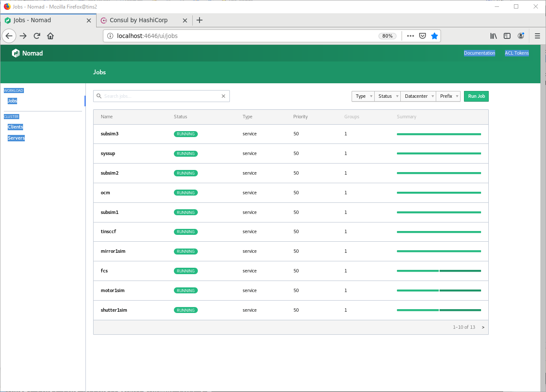Screen dimensions: 546x392
Task: Expand the Status filter dropdown
Action: [387, 96]
